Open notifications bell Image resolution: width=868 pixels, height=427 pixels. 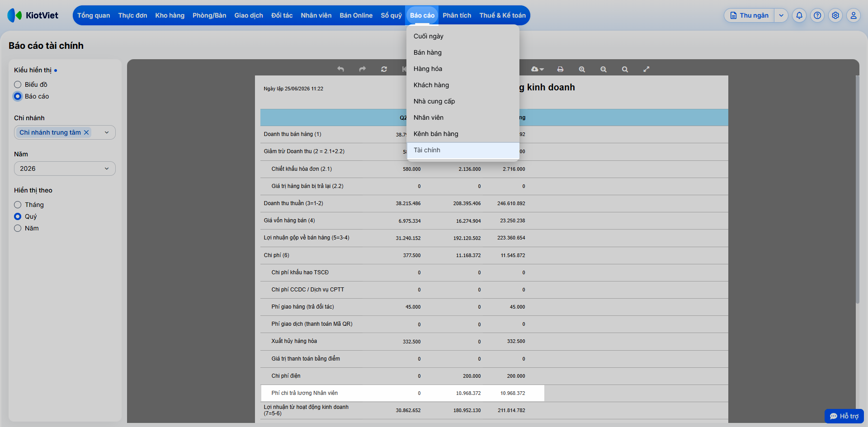coord(799,15)
